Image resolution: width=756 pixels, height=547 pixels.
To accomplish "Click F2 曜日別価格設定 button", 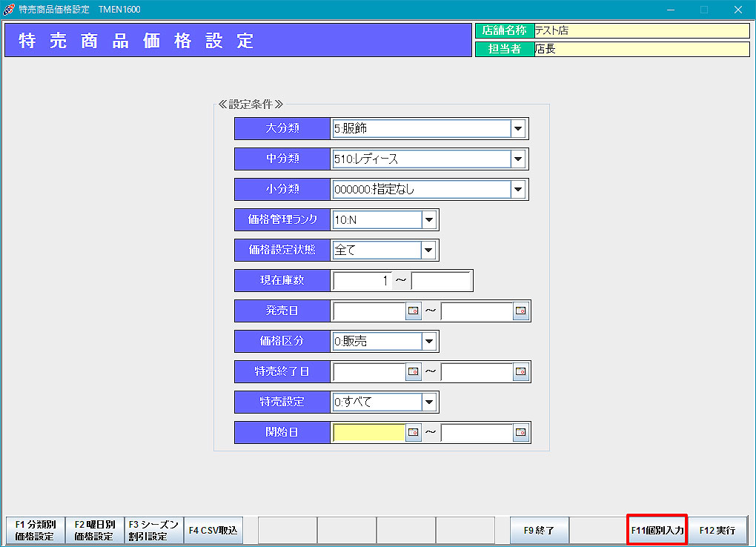I will click(x=94, y=530).
